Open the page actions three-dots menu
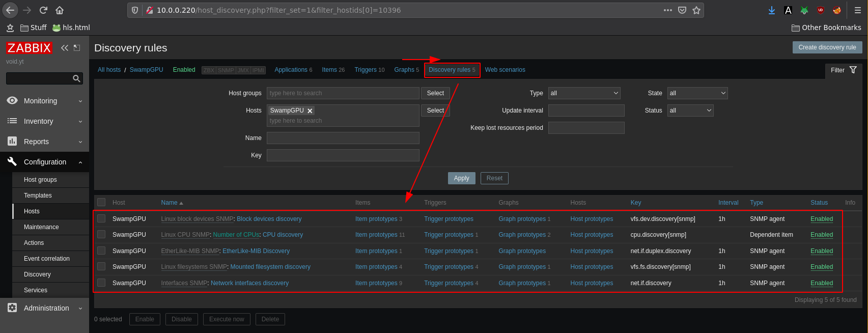 [x=668, y=10]
